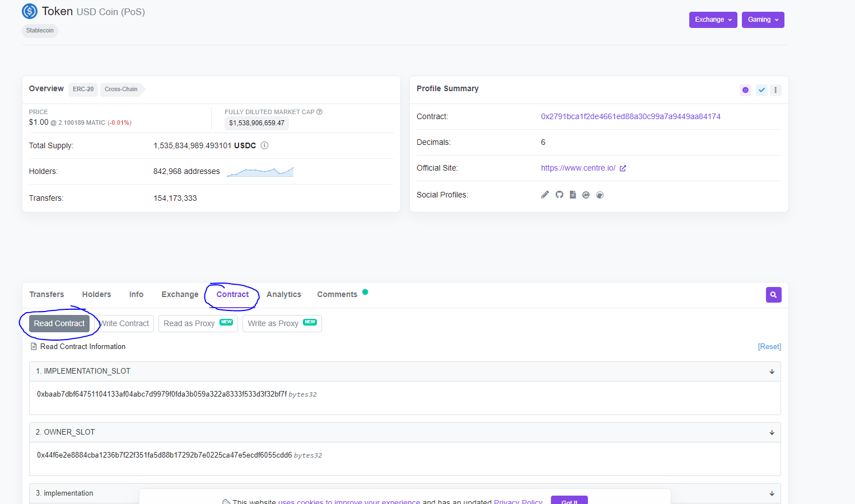
Task: Click the cookie policy link in banner
Action: tap(349, 501)
